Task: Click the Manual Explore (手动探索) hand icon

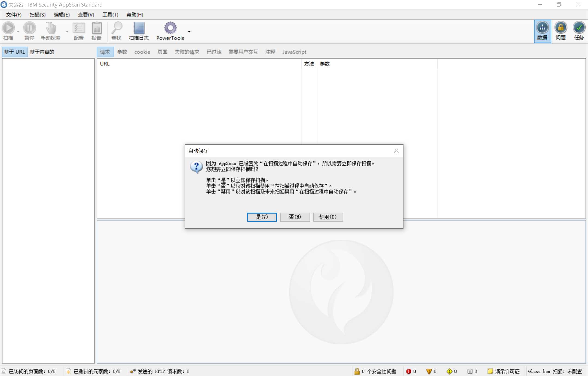Action: [51, 28]
